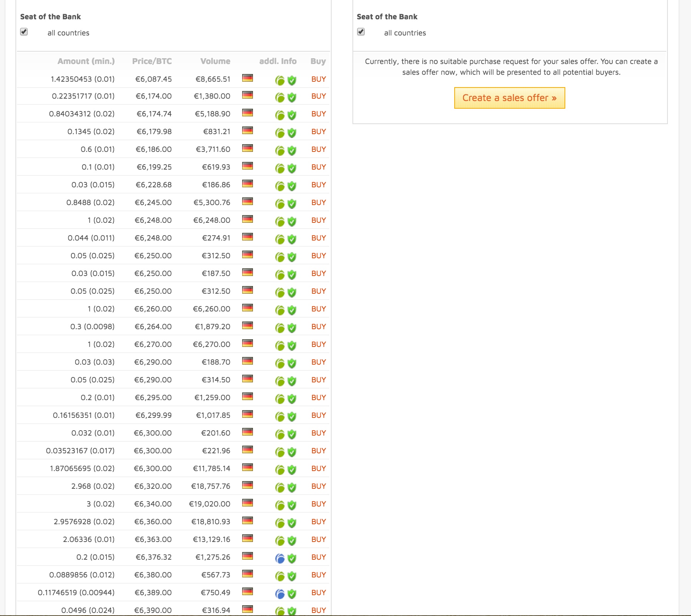
Task: Click the amount '0.3 (0.0098)'
Action: 93,327
